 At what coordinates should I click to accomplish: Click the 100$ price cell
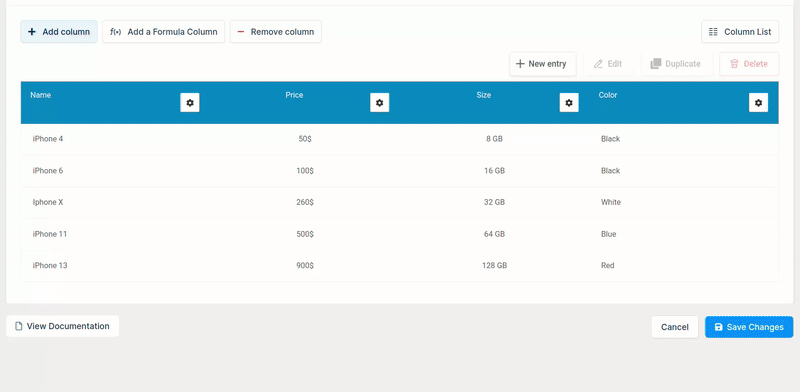pos(305,170)
